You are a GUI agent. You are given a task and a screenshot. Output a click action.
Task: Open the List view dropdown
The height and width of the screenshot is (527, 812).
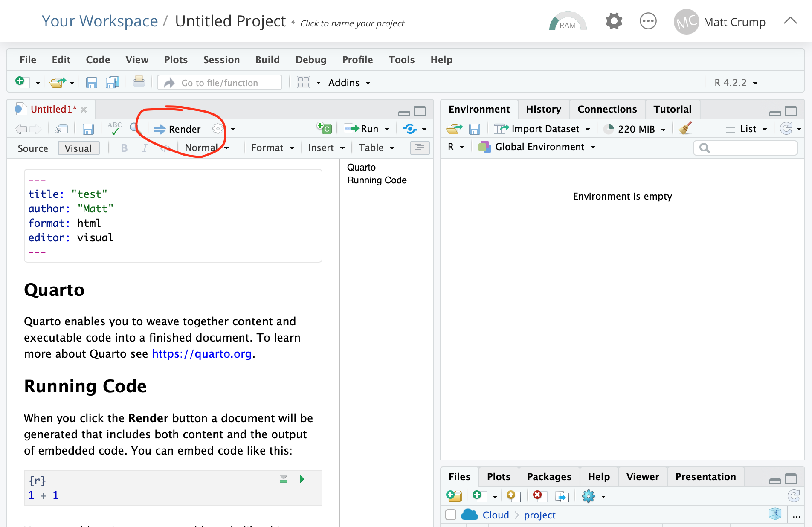click(746, 129)
